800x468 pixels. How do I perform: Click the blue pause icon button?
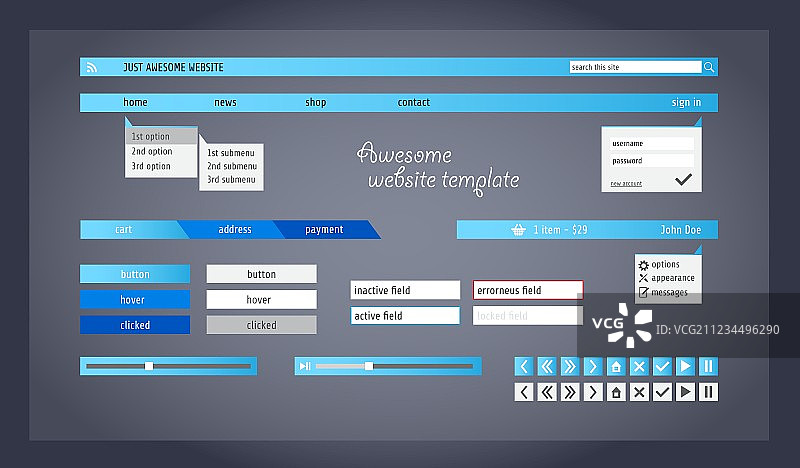click(x=708, y=366)
